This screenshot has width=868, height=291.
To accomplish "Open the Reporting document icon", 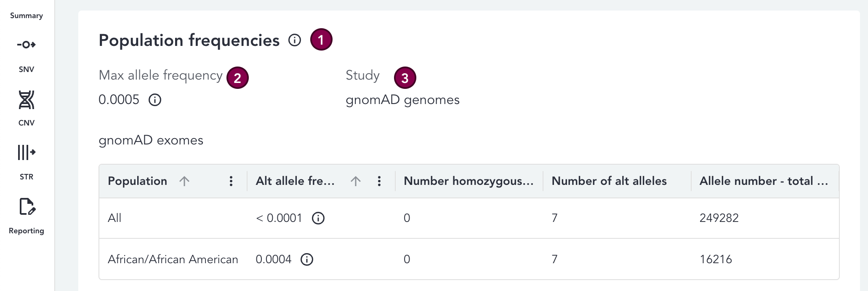I will [x=27, y=207].
